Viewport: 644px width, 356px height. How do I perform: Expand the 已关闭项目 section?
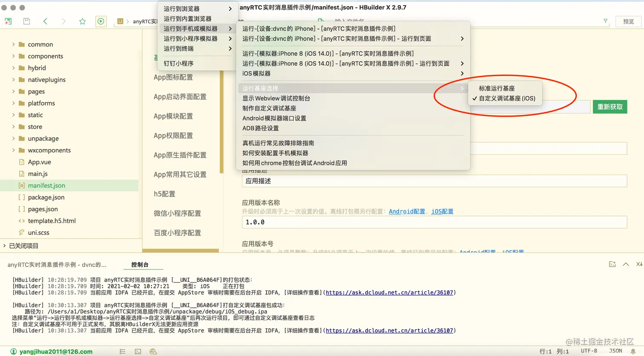(5, 246)
